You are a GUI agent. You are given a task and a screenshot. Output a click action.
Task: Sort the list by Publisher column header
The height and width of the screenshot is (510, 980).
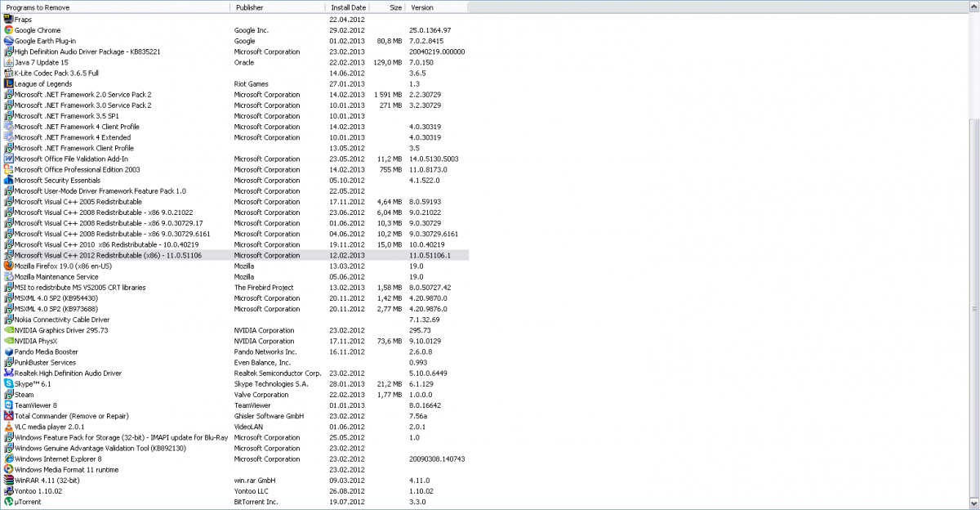(x=278, y=7)
